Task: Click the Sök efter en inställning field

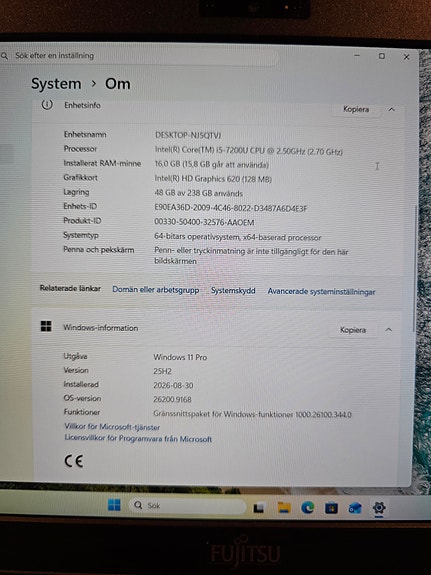Action: click(x=139, y=56)
